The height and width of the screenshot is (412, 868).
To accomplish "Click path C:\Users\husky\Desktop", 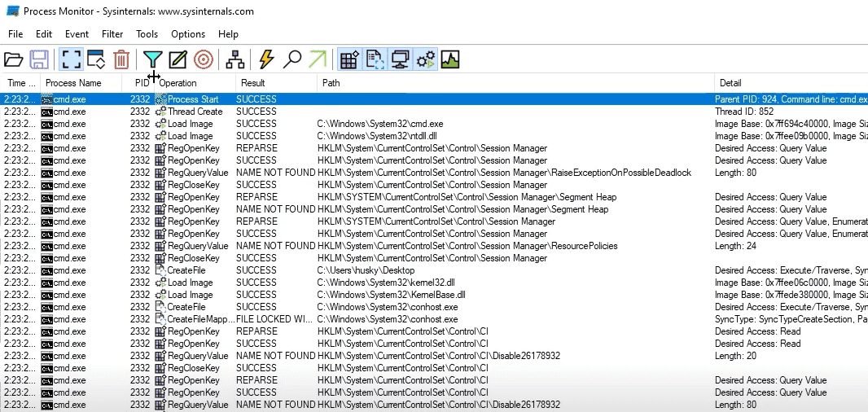I will 366,270.
